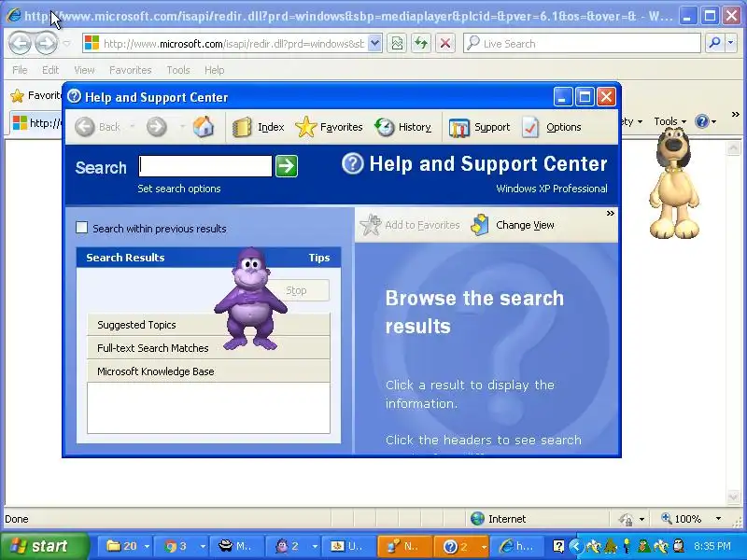Open the Edit menu in Internet Explorer

tap(50, 70)
